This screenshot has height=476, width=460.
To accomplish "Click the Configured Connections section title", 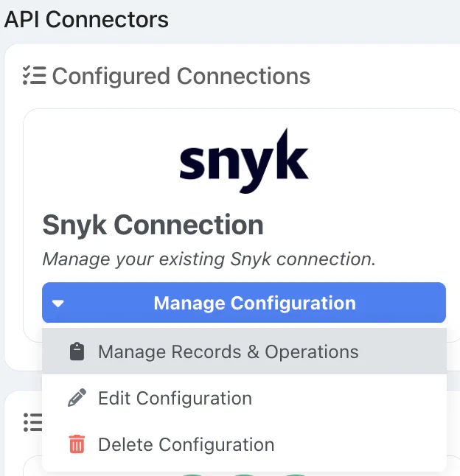I will point(181,76).
